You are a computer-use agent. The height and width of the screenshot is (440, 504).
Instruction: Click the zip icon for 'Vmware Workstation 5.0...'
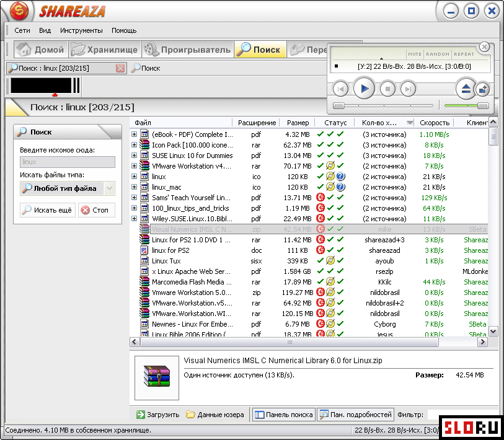pos(144,293)
